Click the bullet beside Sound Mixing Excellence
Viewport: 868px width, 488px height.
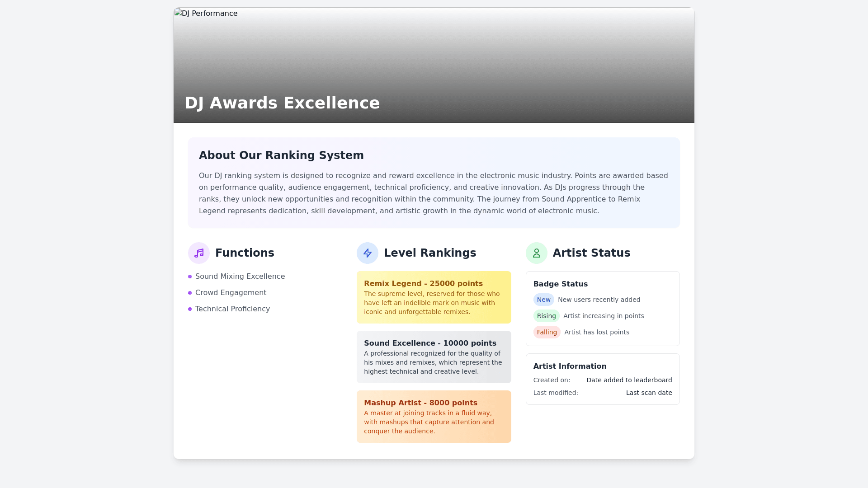pos(190,277)
